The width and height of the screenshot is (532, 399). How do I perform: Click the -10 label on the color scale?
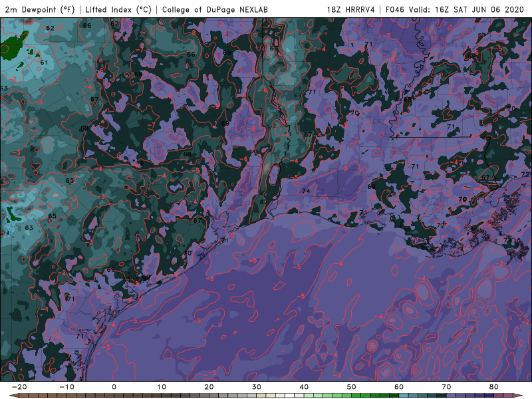(66, 387)
